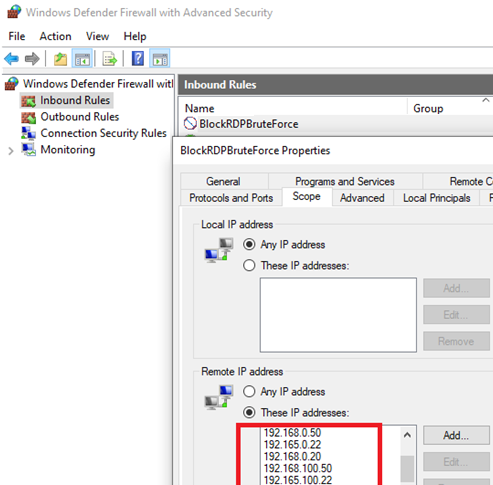
Task: Select Monitoring in the tree
Action: click(x=68, y=149)
